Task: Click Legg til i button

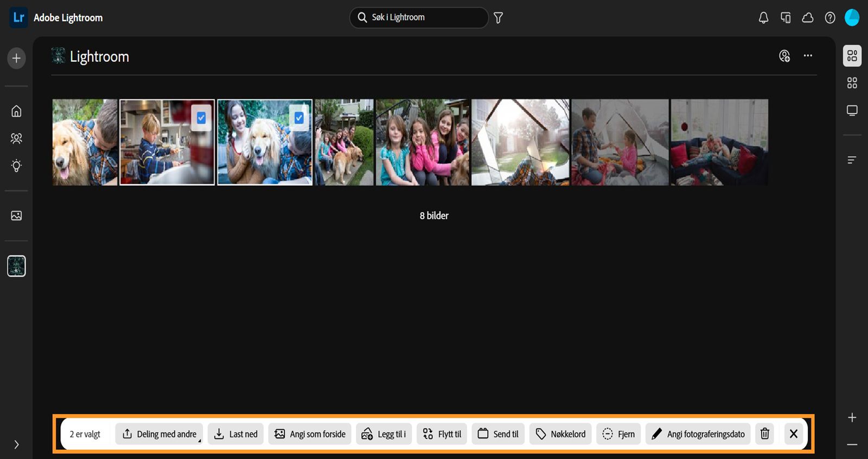Action: 384,434
